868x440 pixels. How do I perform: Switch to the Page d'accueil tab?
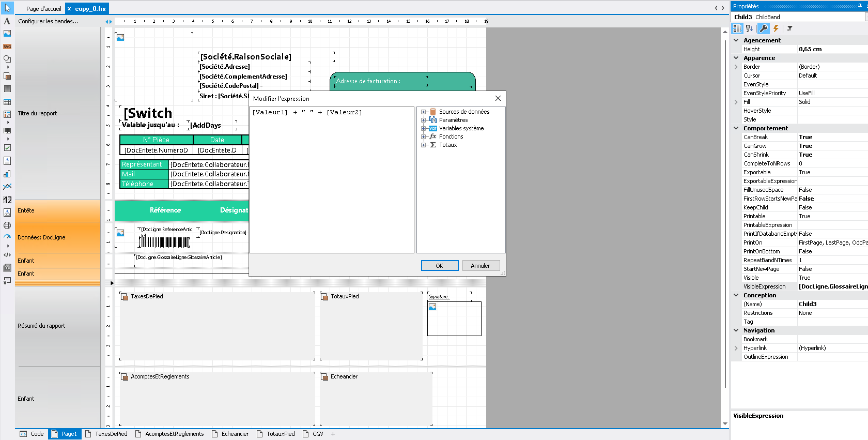click(x=43, y=9)
